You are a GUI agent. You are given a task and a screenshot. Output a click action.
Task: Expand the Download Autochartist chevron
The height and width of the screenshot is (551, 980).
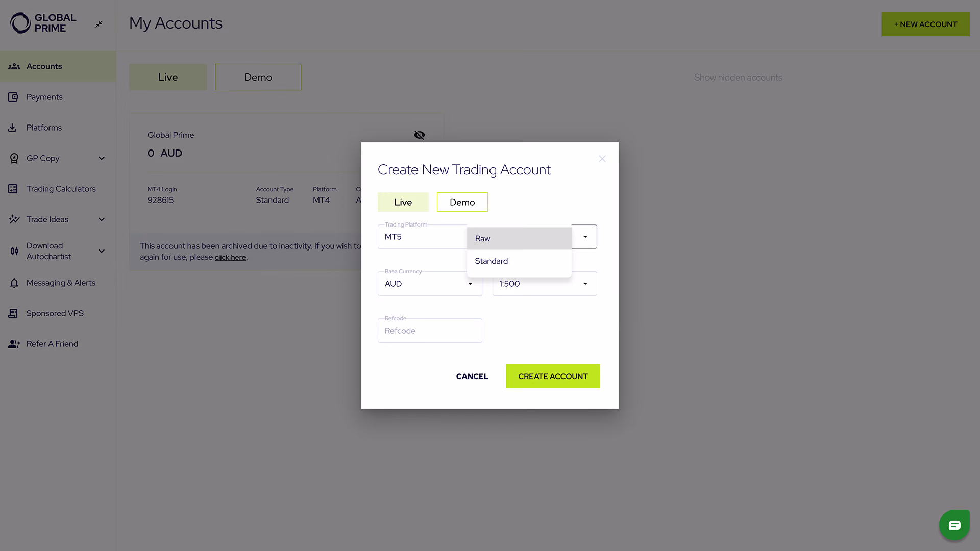[x=102, y=251]
